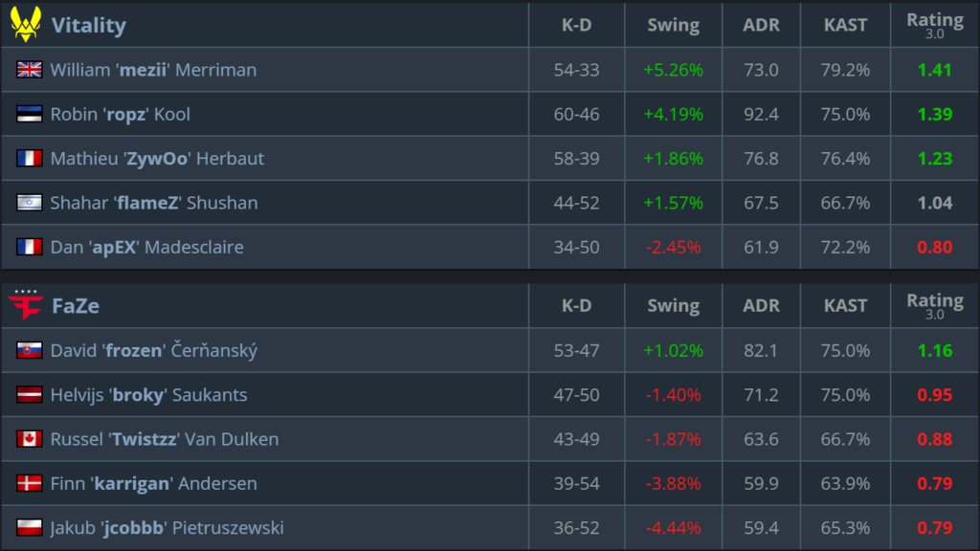Sort the table by ADR header
This screenshot has width=980, height=551.
point(761,25)
